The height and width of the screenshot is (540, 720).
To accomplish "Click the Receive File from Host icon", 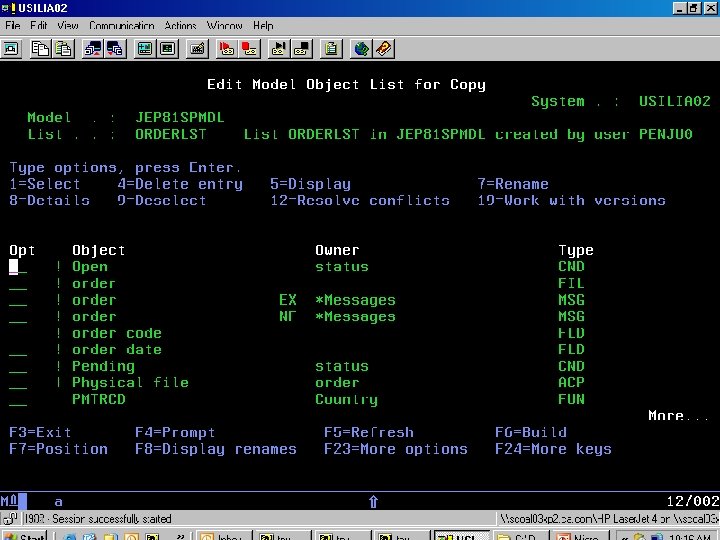I will tap(115, 49).
